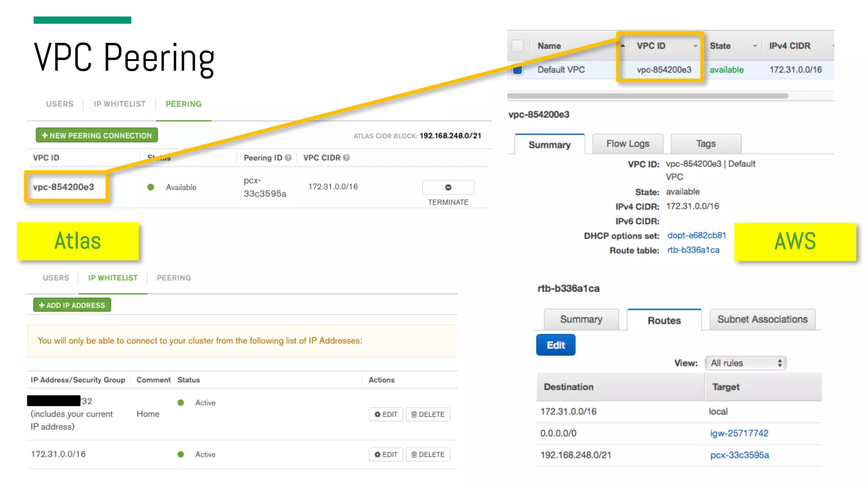The image size is (868, 488).
Task: Open IP WHITELIST tab in upper Atlas panel
Action: pos(120,104)
